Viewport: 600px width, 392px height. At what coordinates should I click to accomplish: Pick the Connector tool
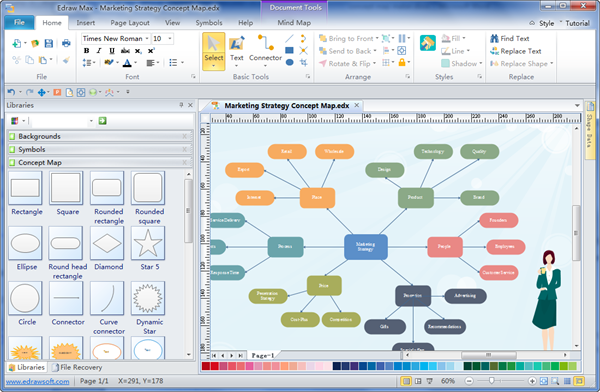pos(265,51)
